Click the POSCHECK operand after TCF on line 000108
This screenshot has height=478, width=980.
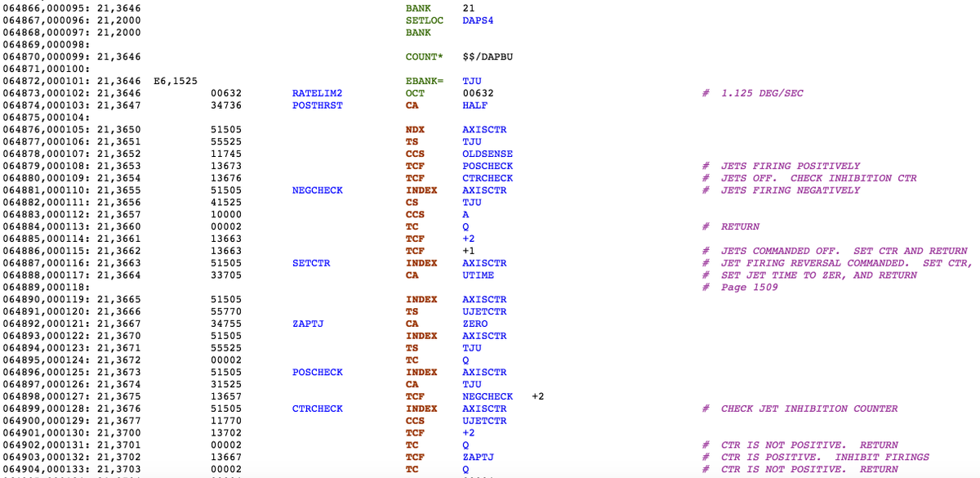pos(488,166)
